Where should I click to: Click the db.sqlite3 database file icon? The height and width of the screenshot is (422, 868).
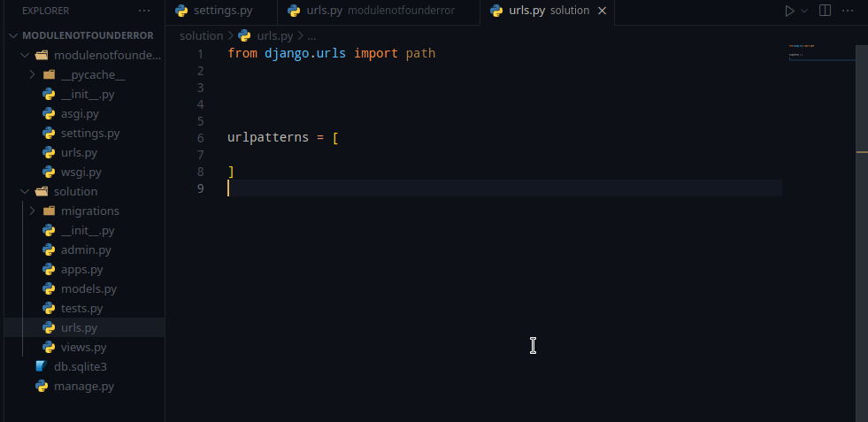click(x=41, y=366)
